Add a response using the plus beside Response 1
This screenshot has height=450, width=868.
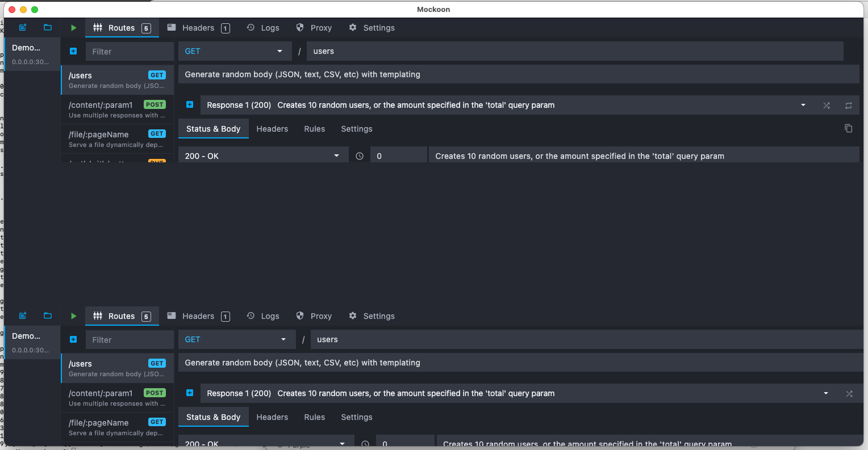[190, 105]
